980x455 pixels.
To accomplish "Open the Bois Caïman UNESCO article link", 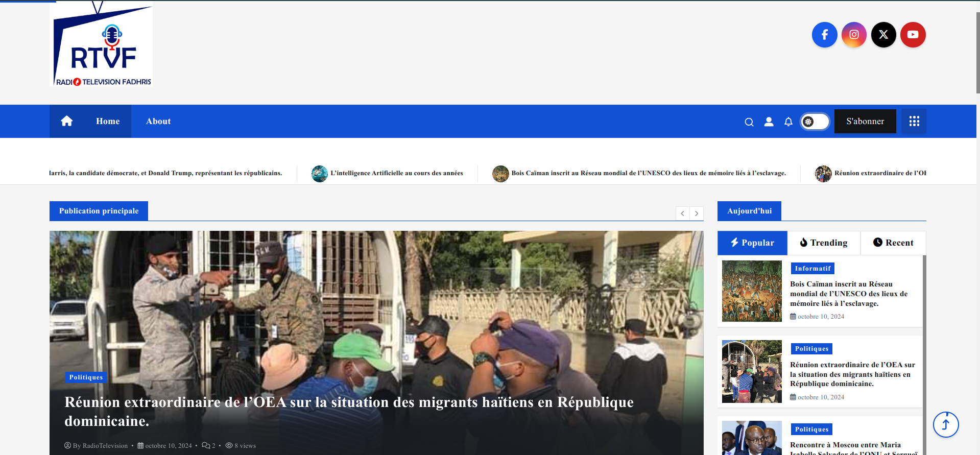I will click(x=848, y=294).
